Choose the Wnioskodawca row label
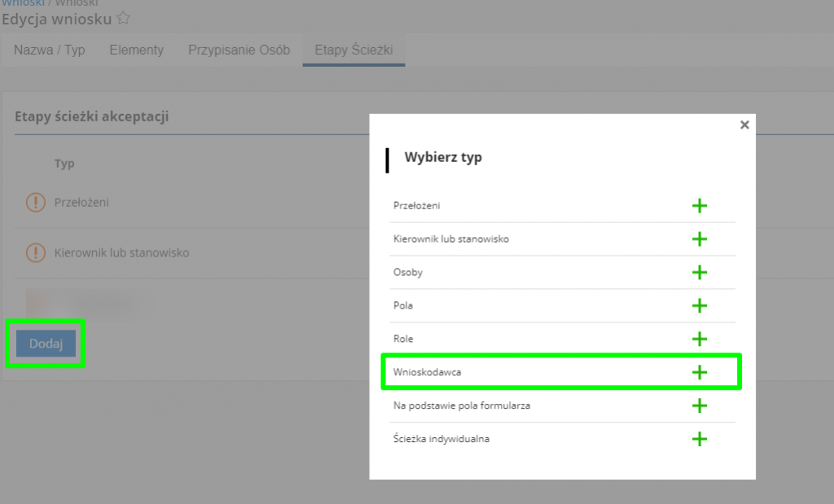This screenshot has height=504, width=834. coord(427,372)
